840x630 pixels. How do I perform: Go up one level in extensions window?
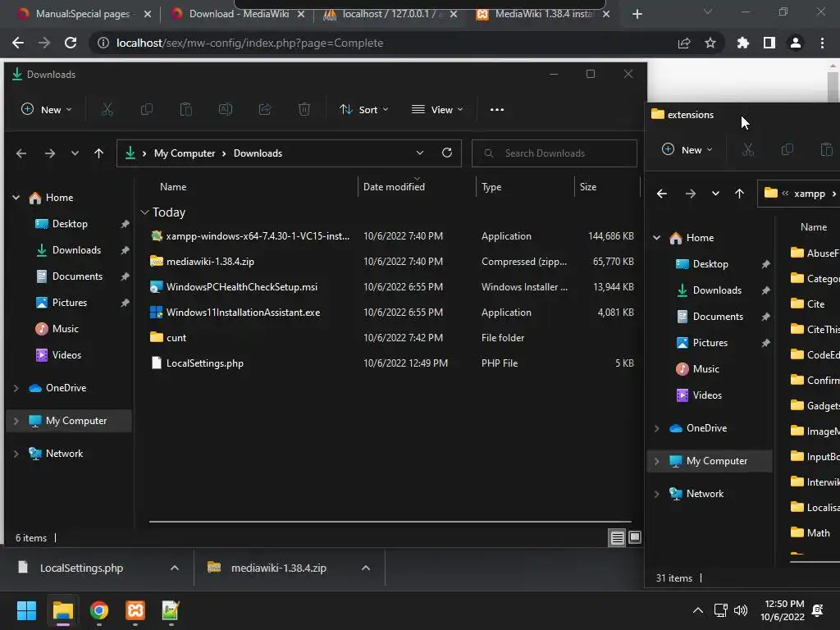pyautogui.click(x=739, y=194)
